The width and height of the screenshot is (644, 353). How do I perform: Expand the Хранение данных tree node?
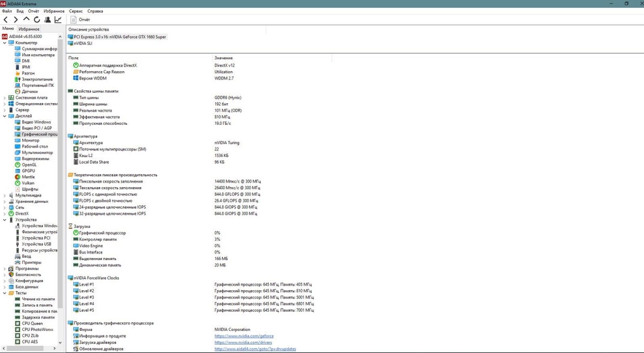pos(4,202)
